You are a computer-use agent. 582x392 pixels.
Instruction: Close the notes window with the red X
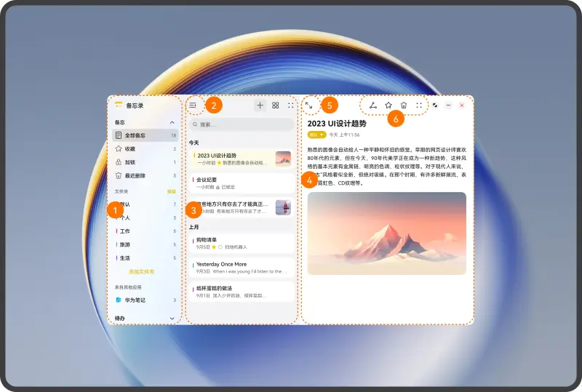tap(462, 105)
